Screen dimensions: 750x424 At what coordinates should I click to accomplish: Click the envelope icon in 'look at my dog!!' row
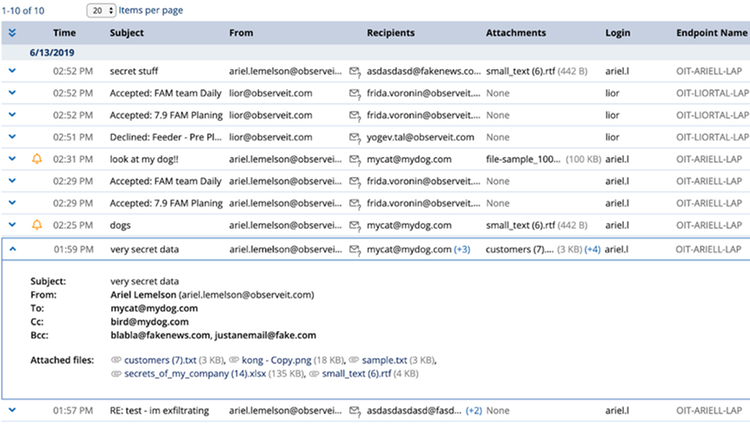[x=354, y=160]
